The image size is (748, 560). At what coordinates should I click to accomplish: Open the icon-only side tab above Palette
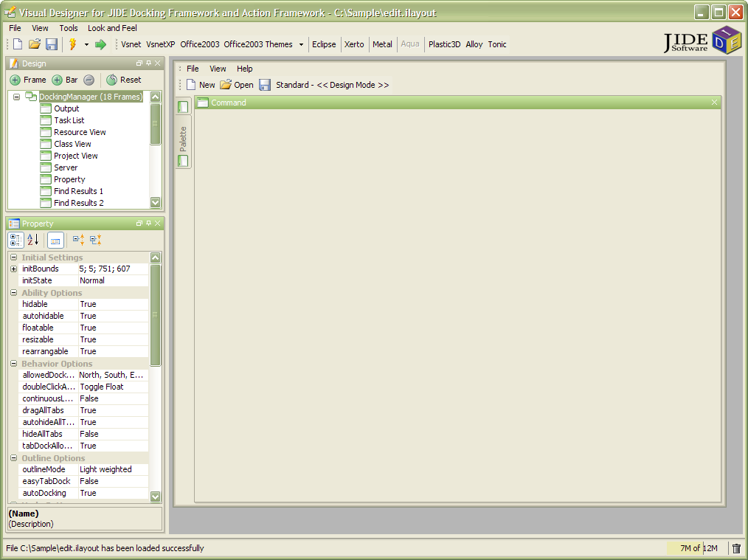(183, 107)
